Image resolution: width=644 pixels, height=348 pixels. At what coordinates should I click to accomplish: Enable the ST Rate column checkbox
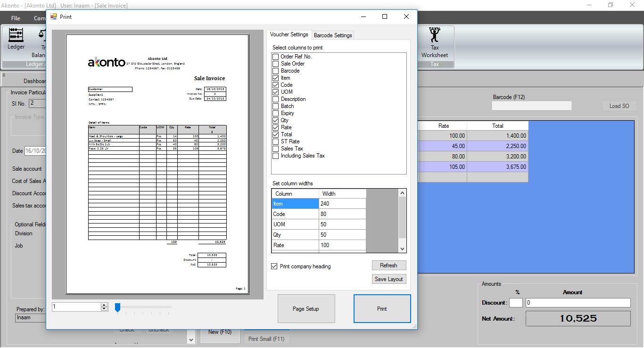pos(275,141)
